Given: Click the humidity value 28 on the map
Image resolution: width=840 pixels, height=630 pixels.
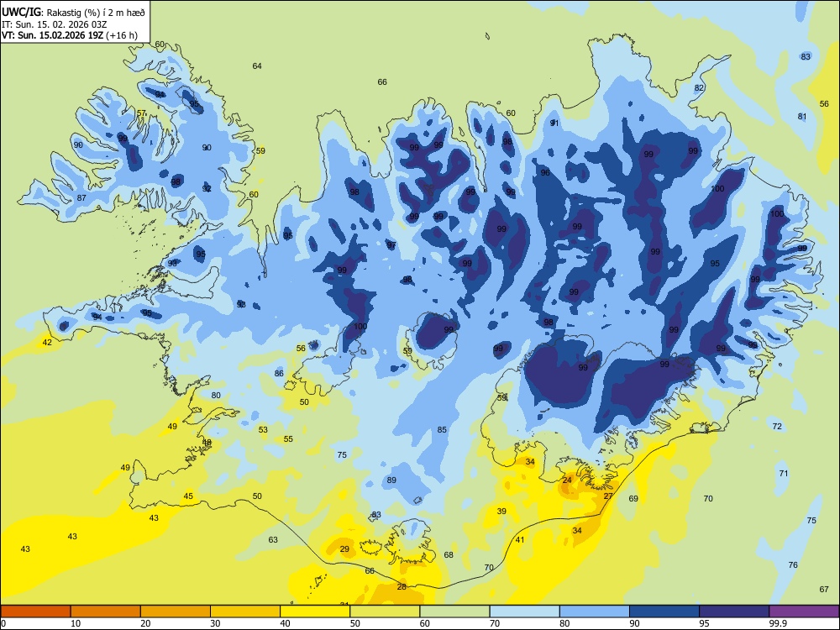Looking at the screenshot, I should [402, 586].
